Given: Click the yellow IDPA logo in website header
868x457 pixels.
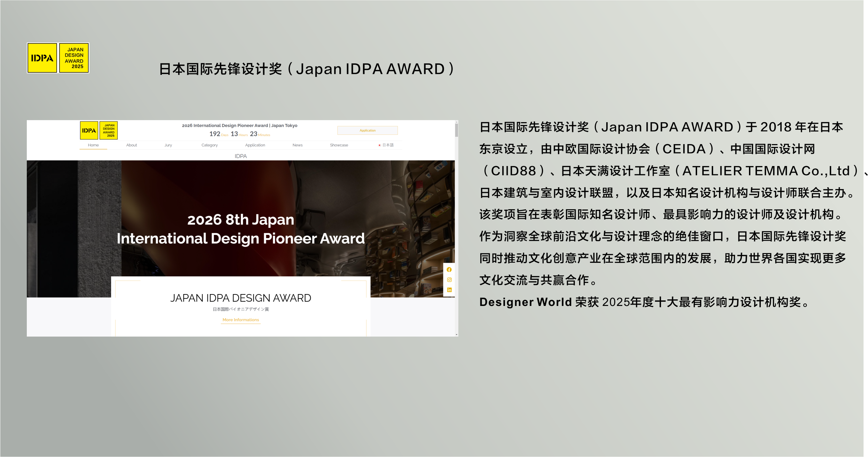Looking at the screenshot, I should 89,131.
